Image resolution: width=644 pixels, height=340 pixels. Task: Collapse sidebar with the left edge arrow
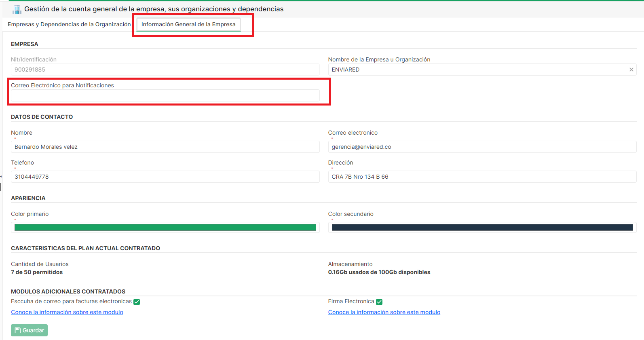click(x=1, y=177)
